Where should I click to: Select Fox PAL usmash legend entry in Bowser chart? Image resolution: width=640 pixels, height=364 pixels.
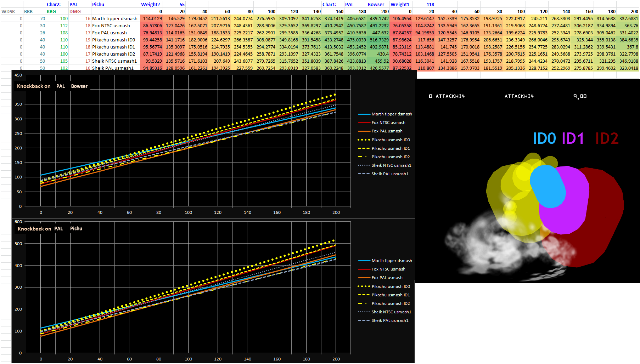tap(380, 131)
